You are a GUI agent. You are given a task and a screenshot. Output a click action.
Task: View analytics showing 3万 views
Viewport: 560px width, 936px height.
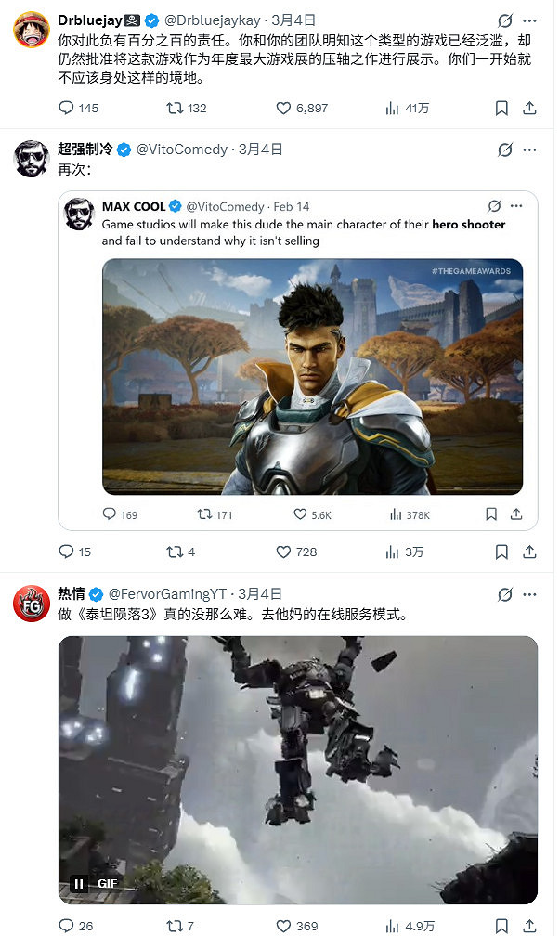[404, 552]
